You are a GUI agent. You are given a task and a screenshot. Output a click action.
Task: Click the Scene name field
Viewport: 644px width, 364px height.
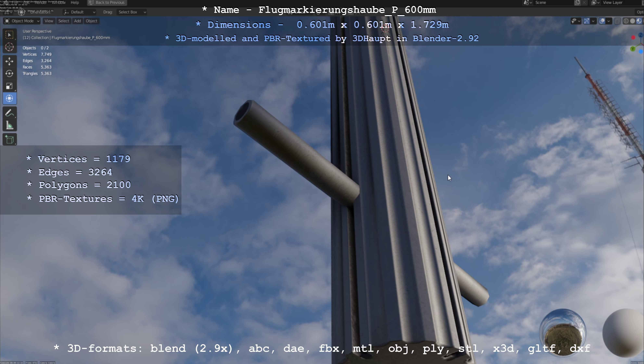pyautogui.click(x=554, y=2)
